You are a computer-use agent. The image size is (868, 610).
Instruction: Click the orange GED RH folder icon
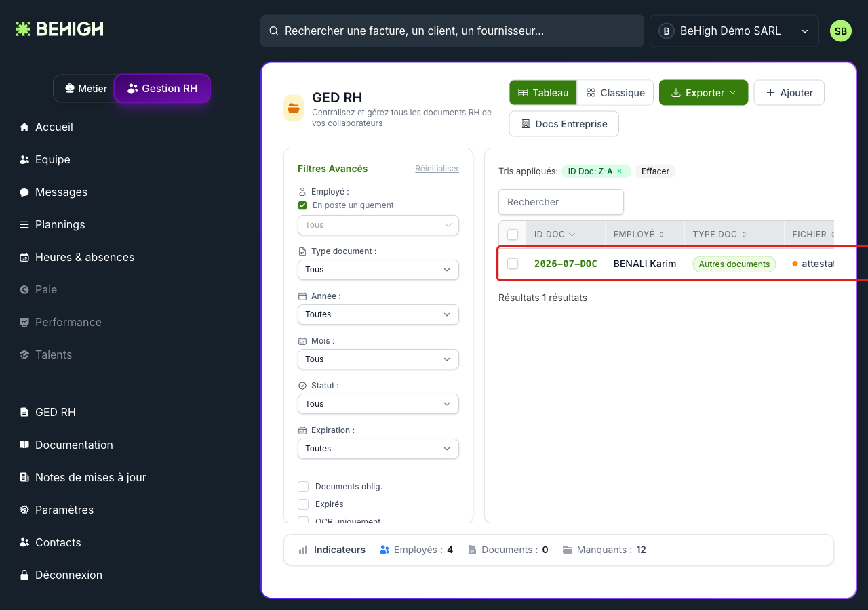click(294, 108)
